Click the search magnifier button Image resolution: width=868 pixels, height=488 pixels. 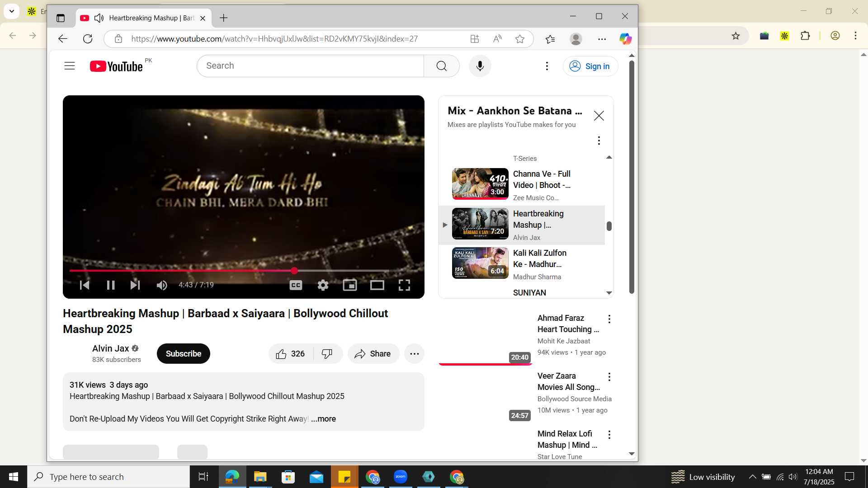coord(442,66)
